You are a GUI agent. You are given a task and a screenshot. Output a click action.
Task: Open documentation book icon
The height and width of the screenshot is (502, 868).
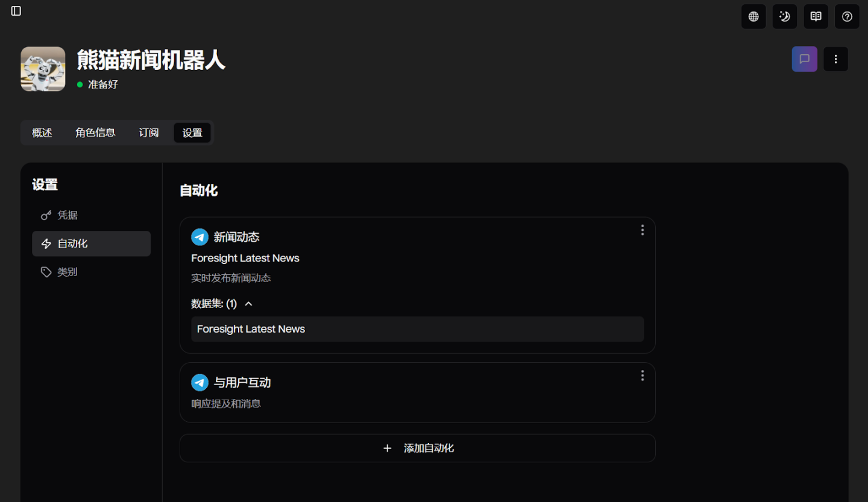click(816, 17)
